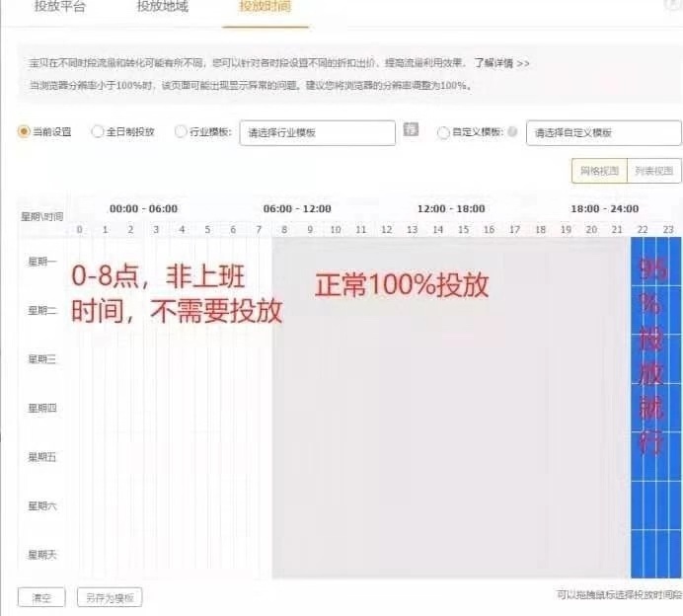The width and height of the screenshot is (683, 616).
Task: Open the 请选择行业模板 dropdown
Action: point(318,132)
